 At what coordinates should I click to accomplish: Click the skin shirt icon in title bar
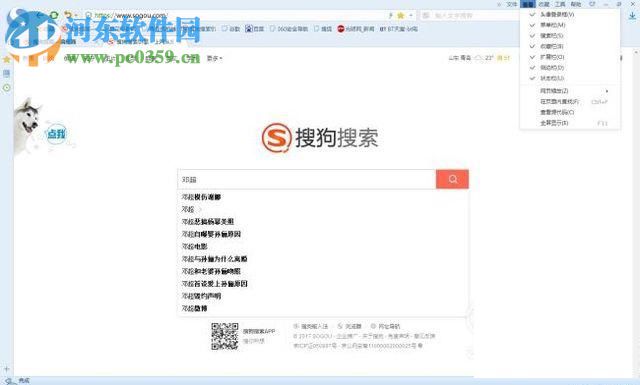[592, 4]
